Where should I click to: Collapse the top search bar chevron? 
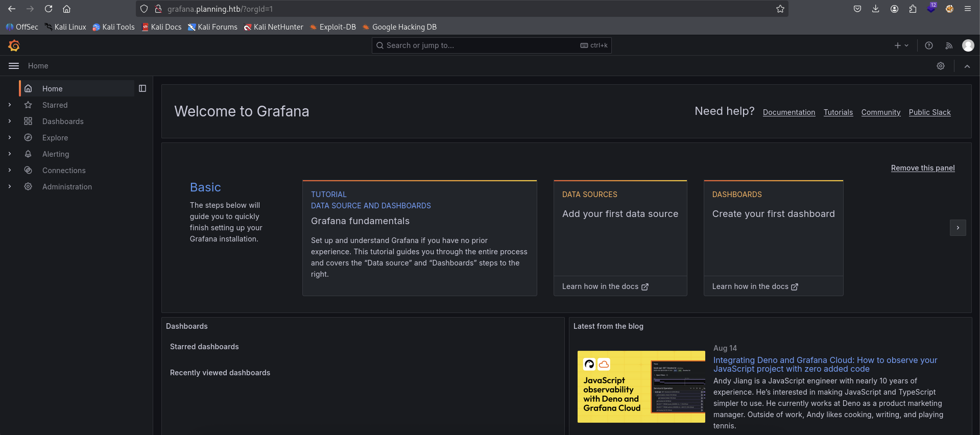tap(967, 66)
